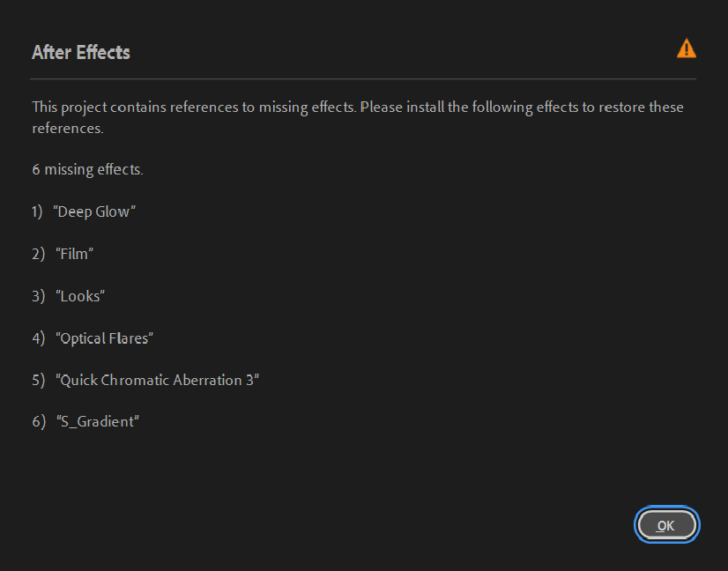Click the After Effects dialog title
The image size is (728, 571).
81,52
